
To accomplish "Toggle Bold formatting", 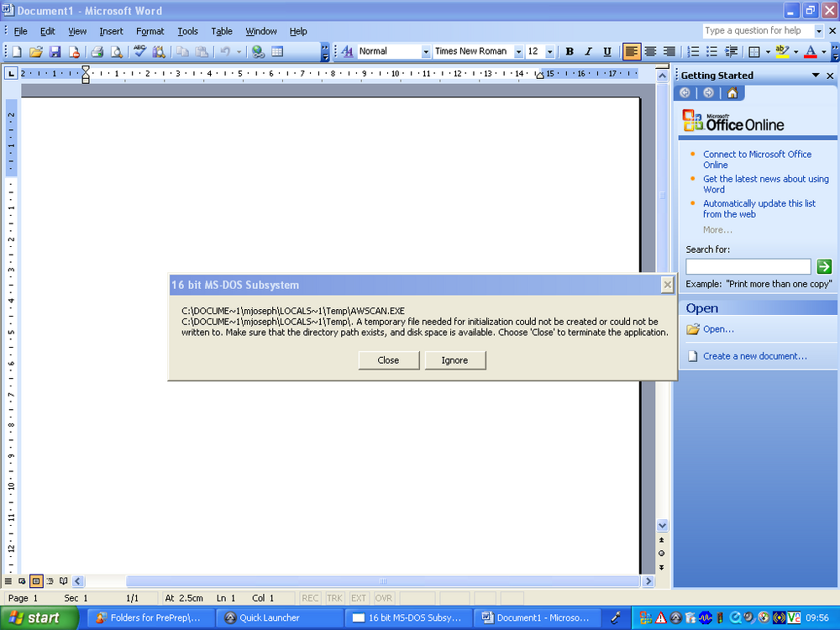I will point(570,51).
